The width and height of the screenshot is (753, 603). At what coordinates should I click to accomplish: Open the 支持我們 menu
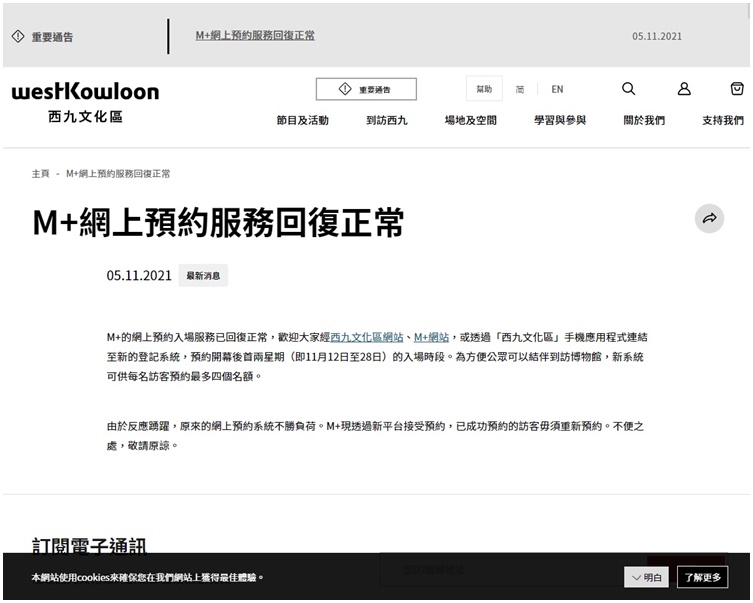coord(723,120)
